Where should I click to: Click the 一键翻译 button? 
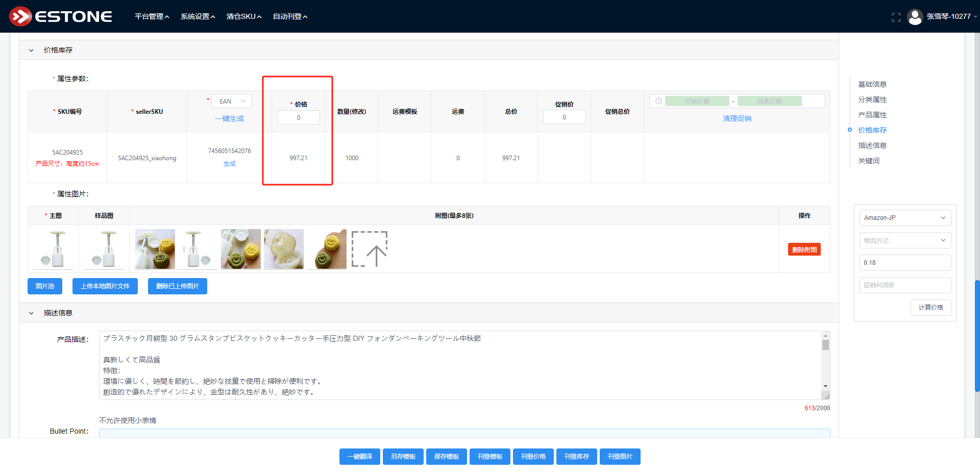(x=360, y=457)
